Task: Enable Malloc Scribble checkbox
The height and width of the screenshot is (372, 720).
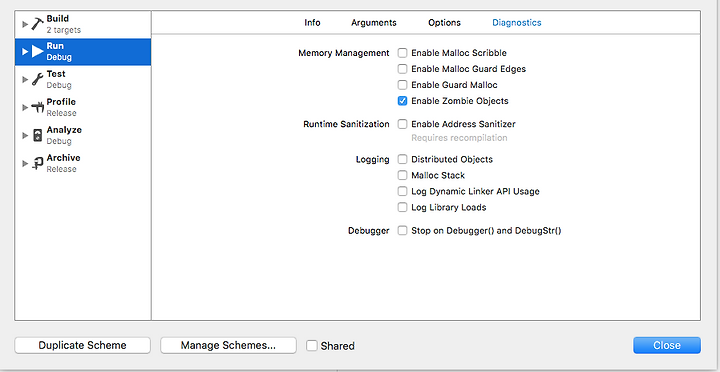Action: pos(402,53)
